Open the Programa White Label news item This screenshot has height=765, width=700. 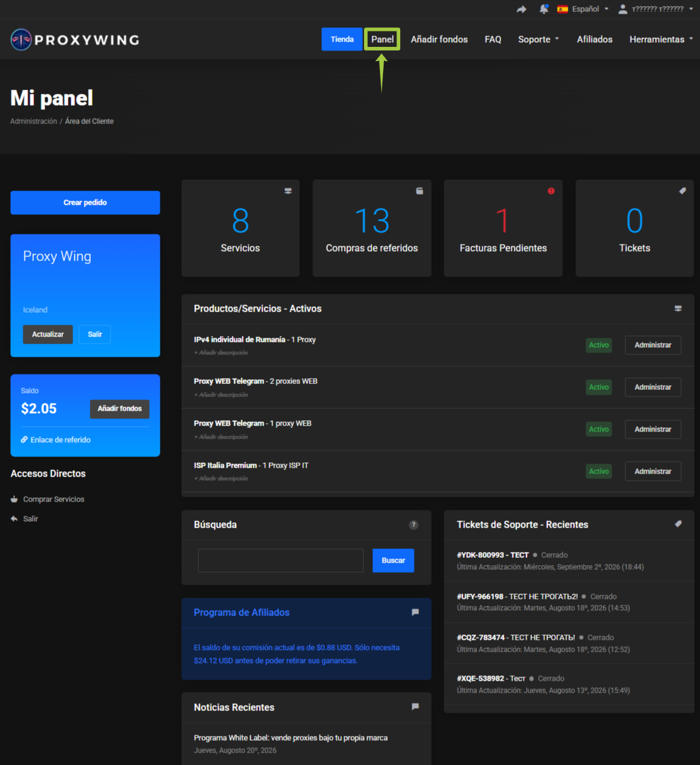[290, 738]
